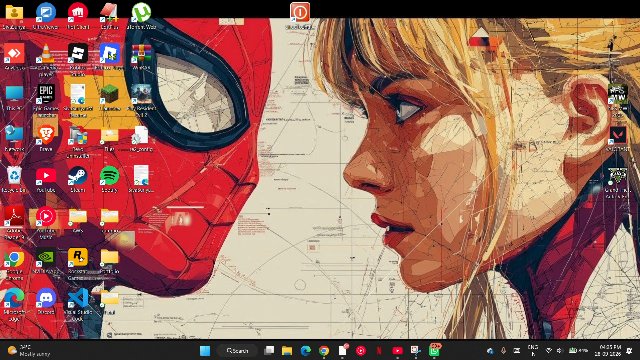The height and width of the screenshot is (360, 640).
Task: Click the taskbar Search box
Action: tap(238, 351)
